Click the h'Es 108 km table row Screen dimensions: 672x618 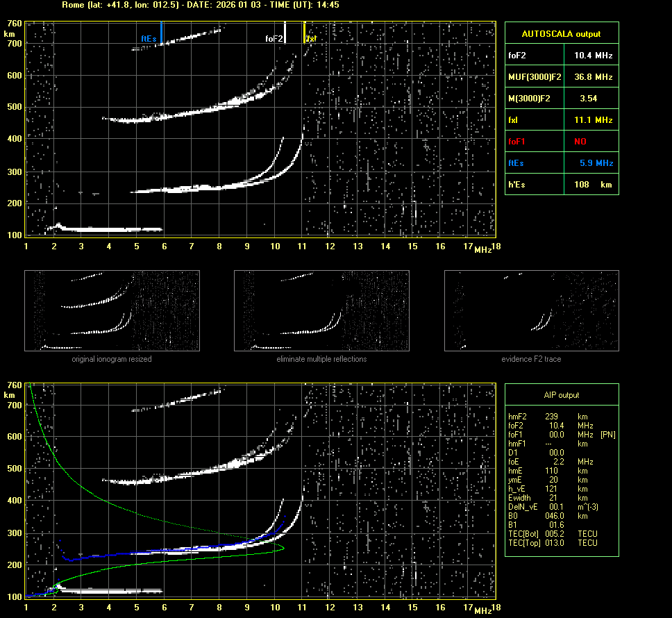tap(561, 185)
